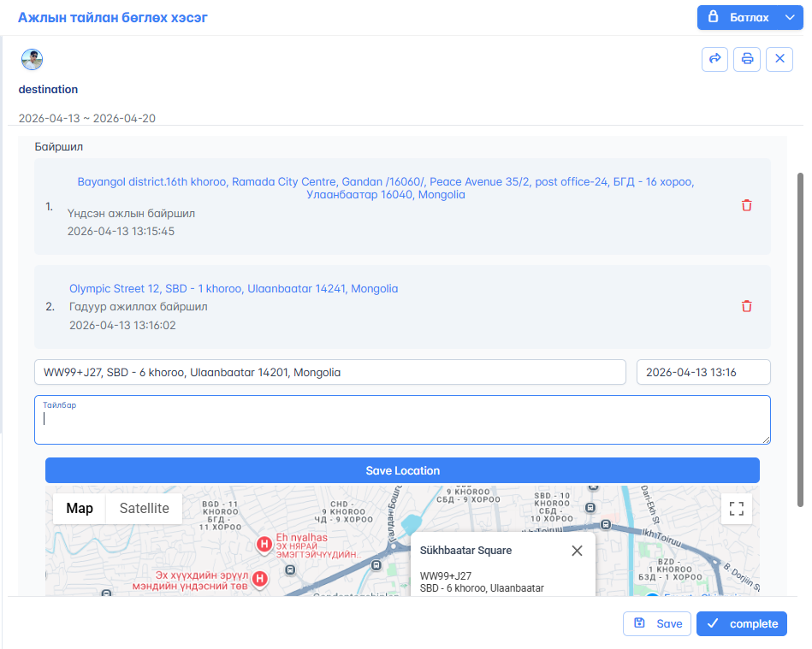Click the complete button
812x649 pixels.
(x=742, y=623)
